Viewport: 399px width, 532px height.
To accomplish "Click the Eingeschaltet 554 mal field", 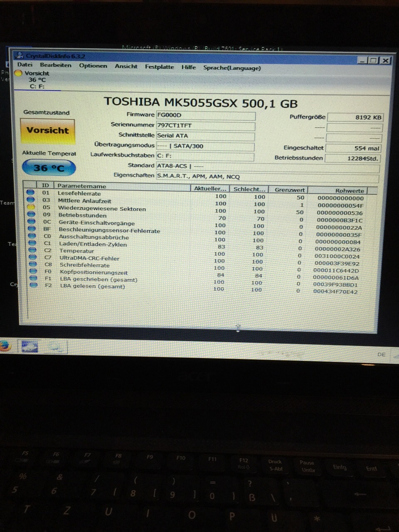I will [353, 148].
